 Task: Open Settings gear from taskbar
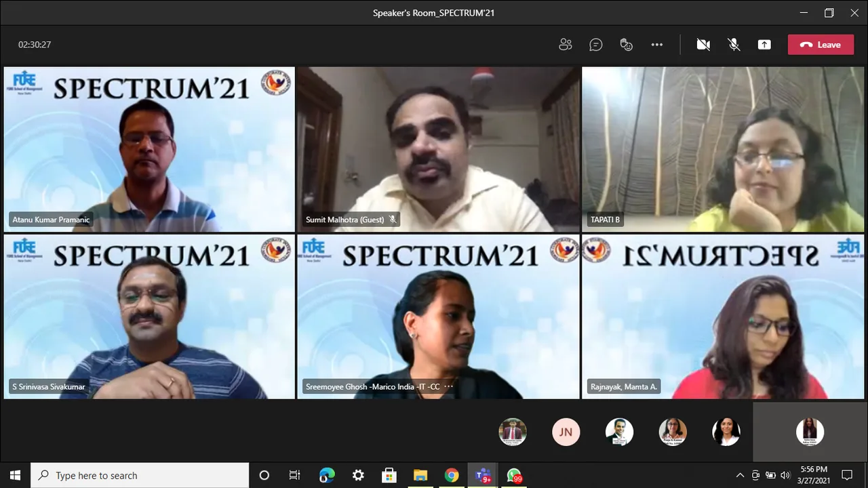pos(358,475)
